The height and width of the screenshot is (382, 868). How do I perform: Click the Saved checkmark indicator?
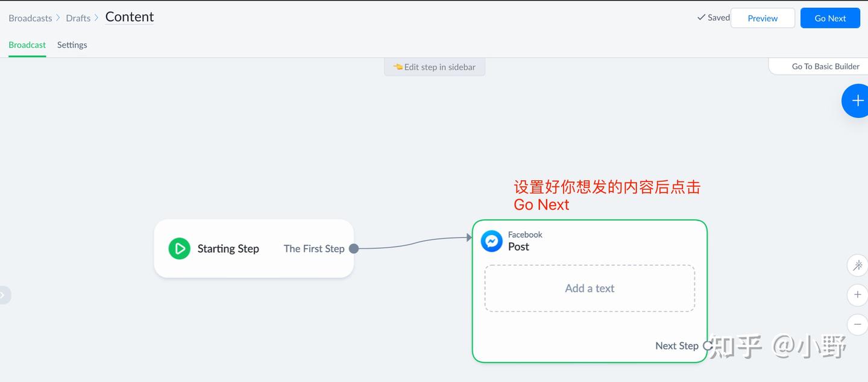coord(712,17)
